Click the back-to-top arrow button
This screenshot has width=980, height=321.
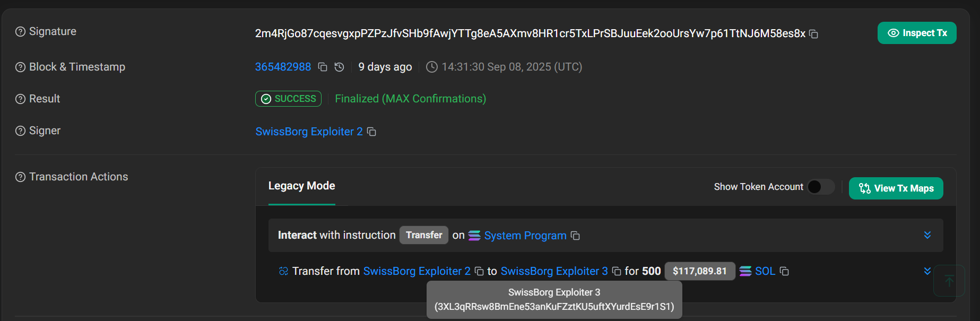click(949, 281)
